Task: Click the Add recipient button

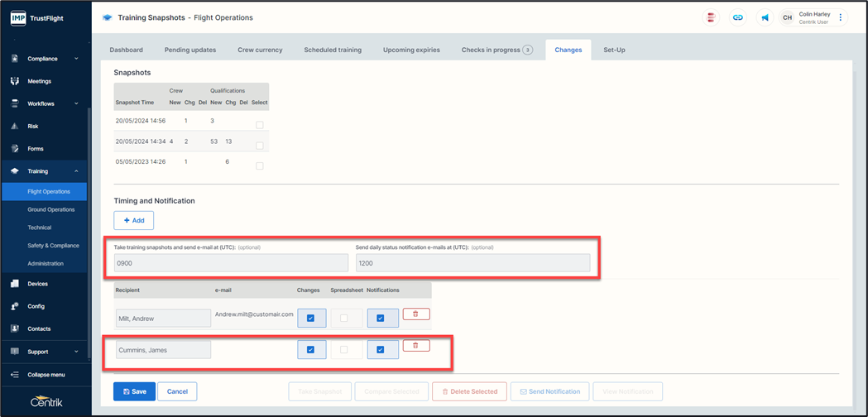Action: coord(134,221)
